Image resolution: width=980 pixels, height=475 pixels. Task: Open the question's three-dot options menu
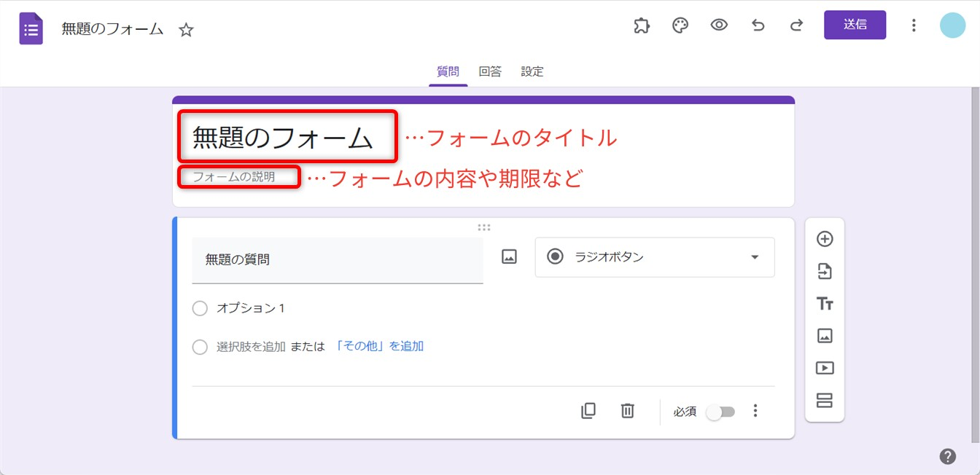(755, 411)
